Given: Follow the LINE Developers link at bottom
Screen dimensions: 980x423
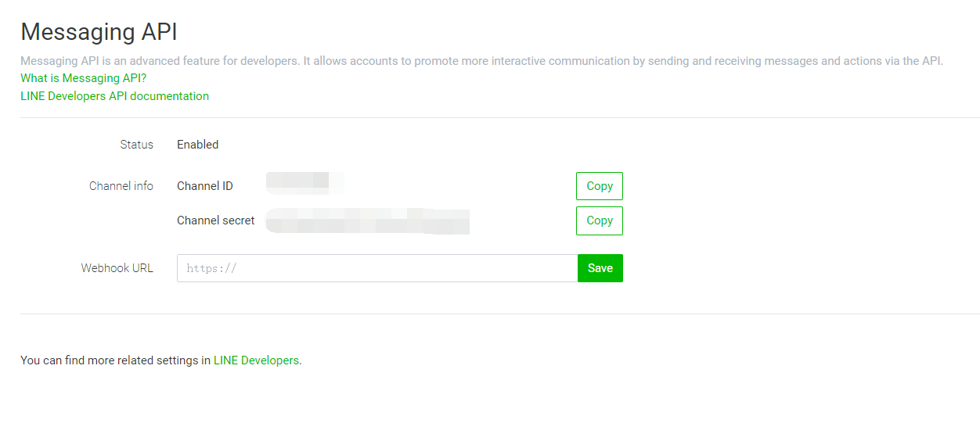Looking at the screenshot, I should tap(256, 360).
